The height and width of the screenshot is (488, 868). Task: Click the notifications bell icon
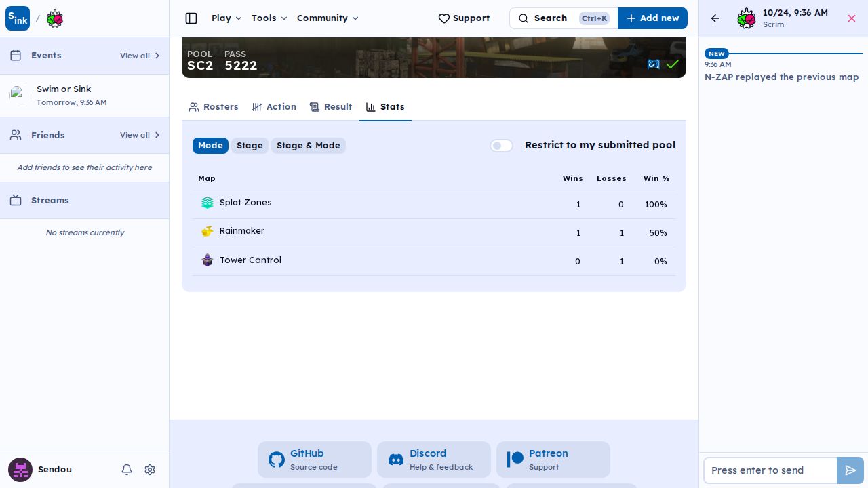coord(127,470)
